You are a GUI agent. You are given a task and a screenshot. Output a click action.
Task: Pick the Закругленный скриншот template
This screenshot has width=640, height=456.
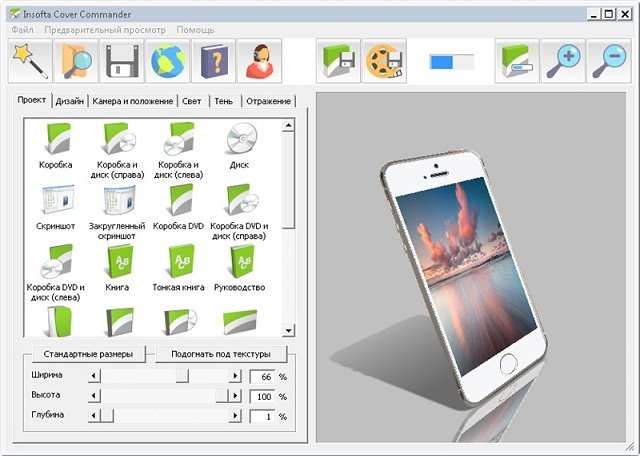point(117,212)
